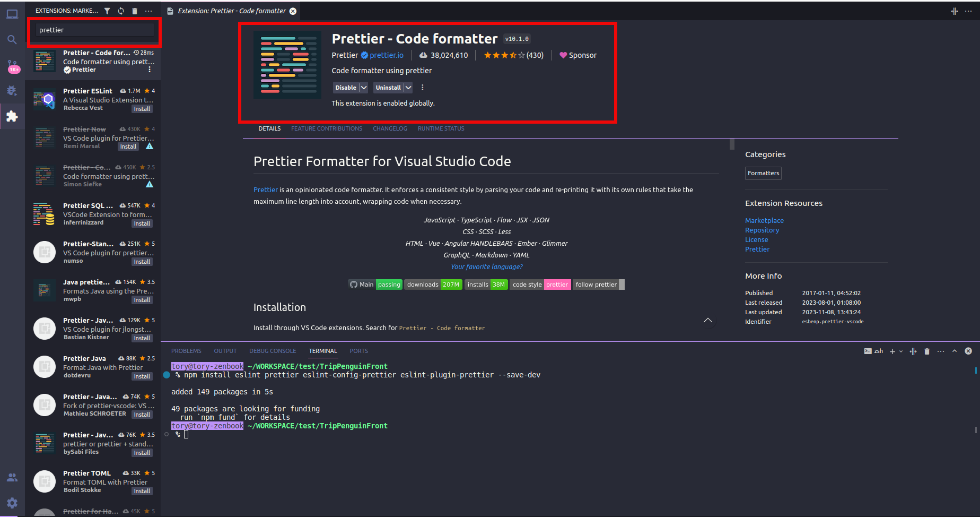Image resolution: width=980 pixels, height=517 pixels.
Task: Click the Prettier link under Extension Resources
Action: point(757,249)
